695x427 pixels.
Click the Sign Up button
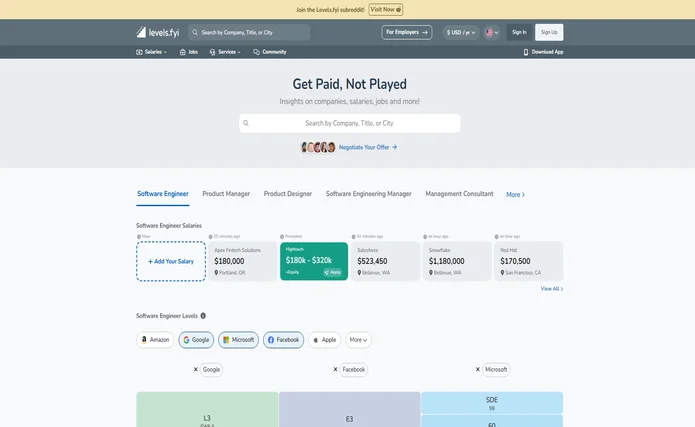click(549, 32)
